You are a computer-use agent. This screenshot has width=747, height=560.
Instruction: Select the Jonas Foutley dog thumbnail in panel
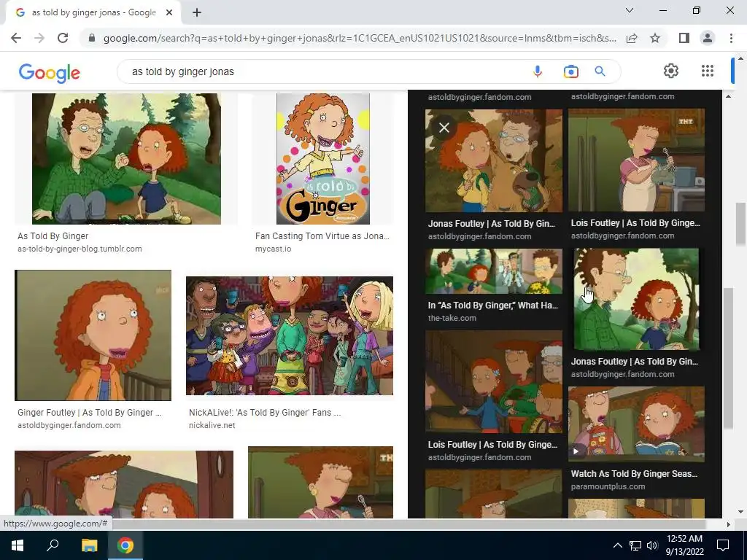[x=494, y=160]
